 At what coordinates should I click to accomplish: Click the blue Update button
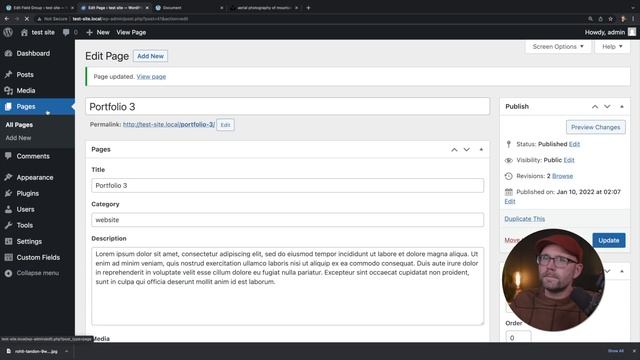[609, 240]
